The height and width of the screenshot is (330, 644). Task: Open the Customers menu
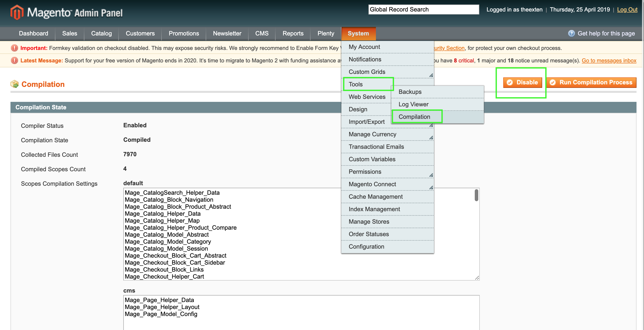pyautogui.click(x=140, y=33)
